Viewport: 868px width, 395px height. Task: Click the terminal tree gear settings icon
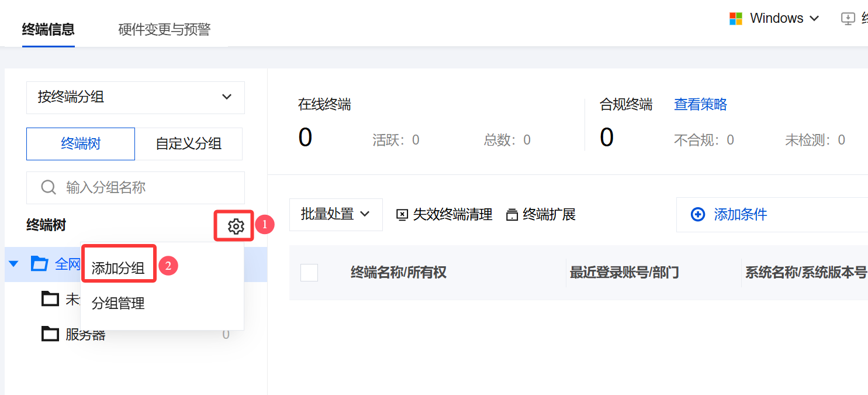pos(236,226)
